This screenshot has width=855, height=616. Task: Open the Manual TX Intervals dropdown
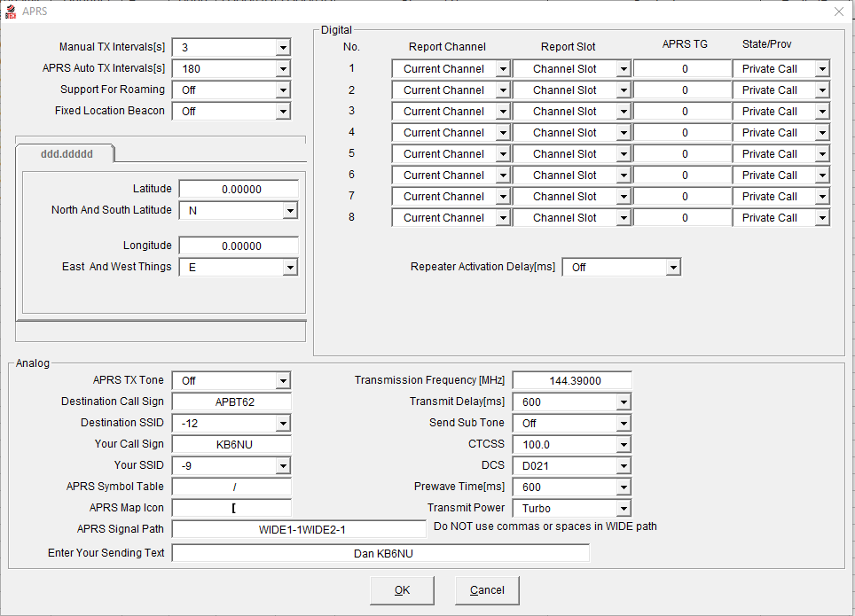(283, 47)
